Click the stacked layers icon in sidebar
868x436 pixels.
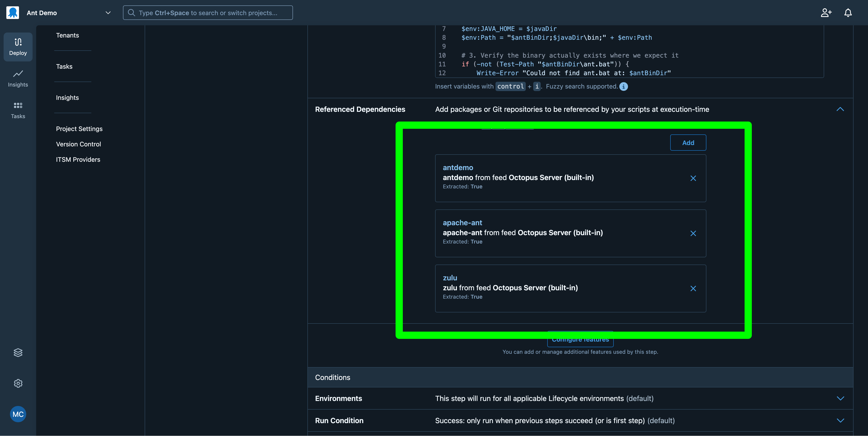18,352
